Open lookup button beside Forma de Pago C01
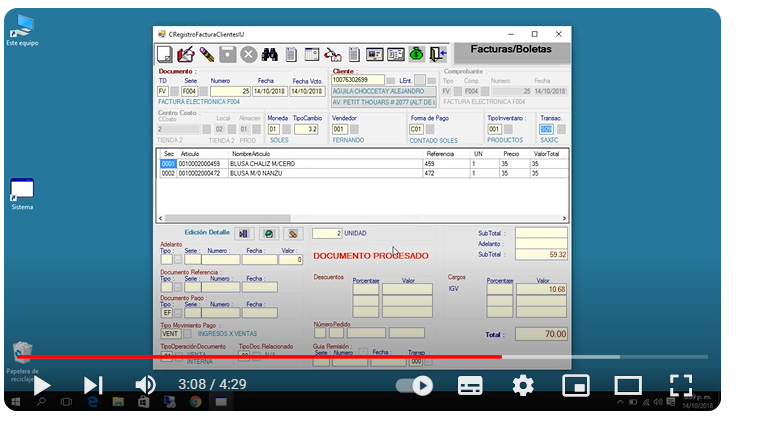 [x=430, y=130]
